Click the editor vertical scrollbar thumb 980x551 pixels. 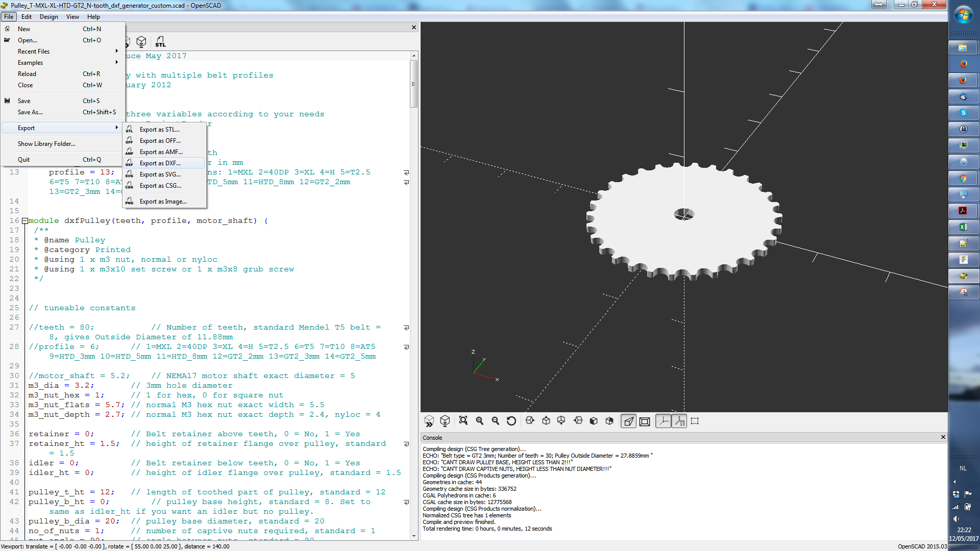pos(413,84)
